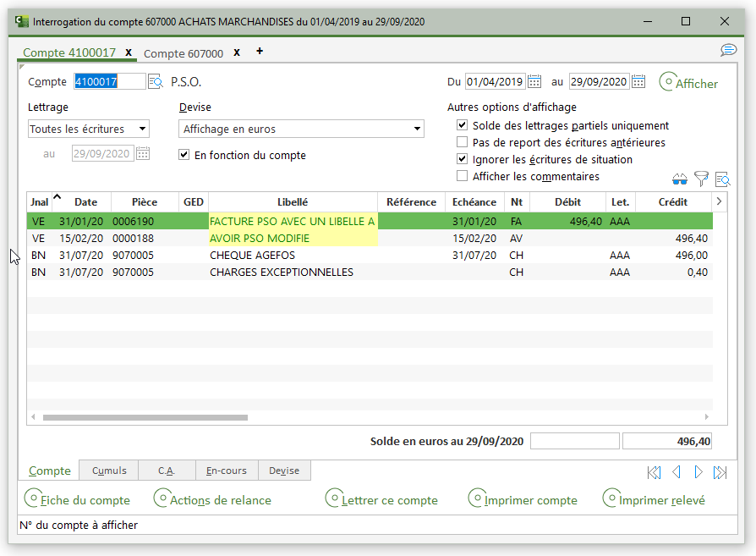Image resolution: width=756 pixels, height=556 pixels.
Task: Click the Débit column header
Action: [x=567, y=201]
